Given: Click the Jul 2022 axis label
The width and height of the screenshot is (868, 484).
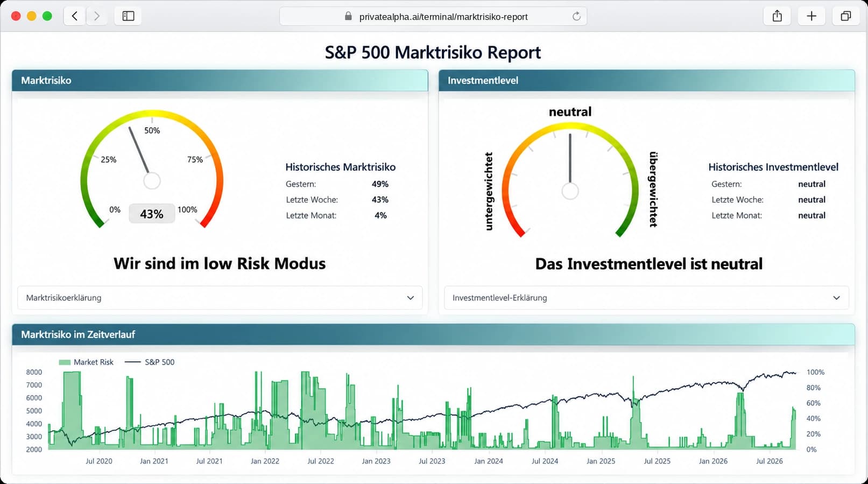Looking at the screenshot, I should coord(321,461).
